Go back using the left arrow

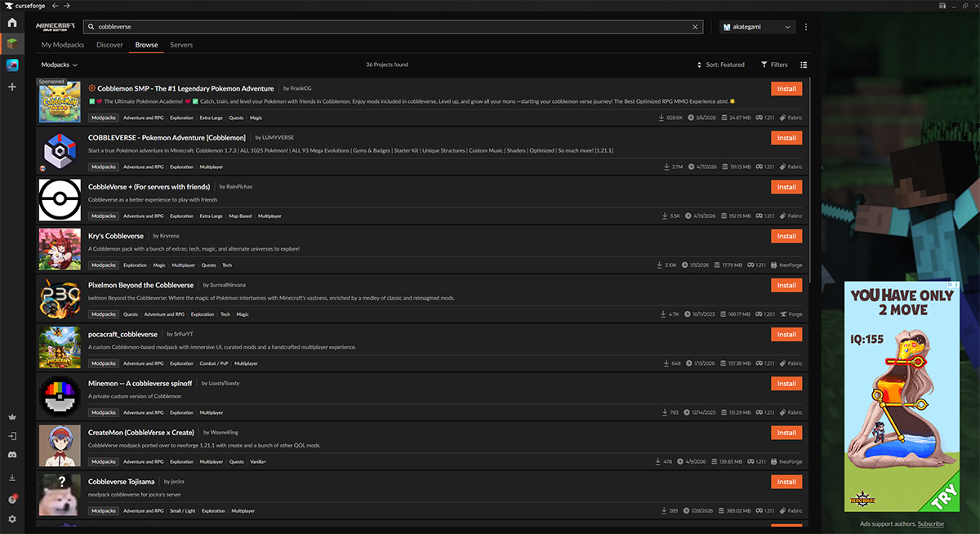pos(56,6)
